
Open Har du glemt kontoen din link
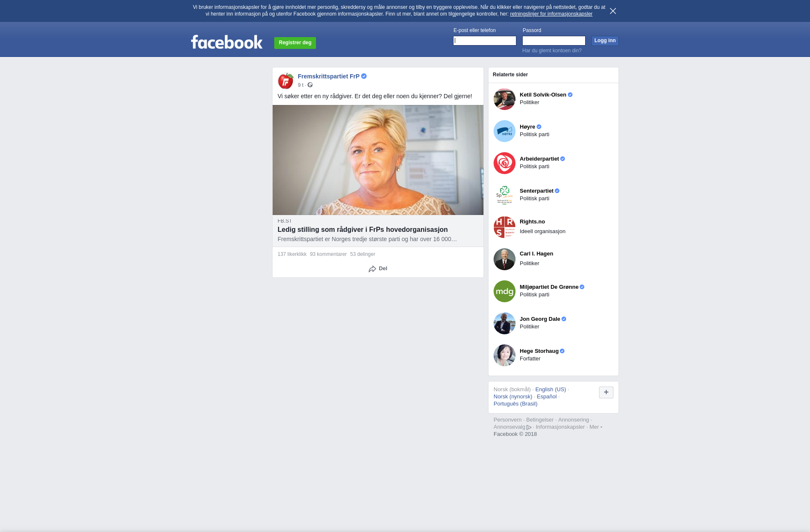point(552,51)
